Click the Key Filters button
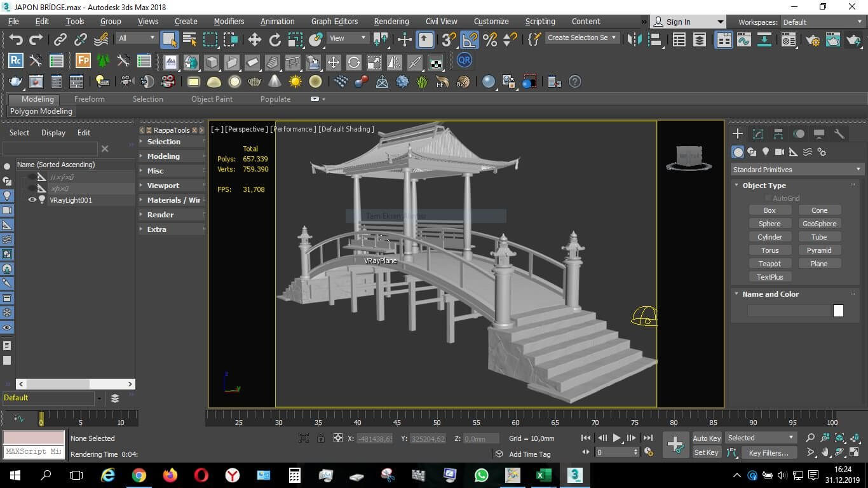The width and height of the screenshot is (868, 488). [768, 452]
